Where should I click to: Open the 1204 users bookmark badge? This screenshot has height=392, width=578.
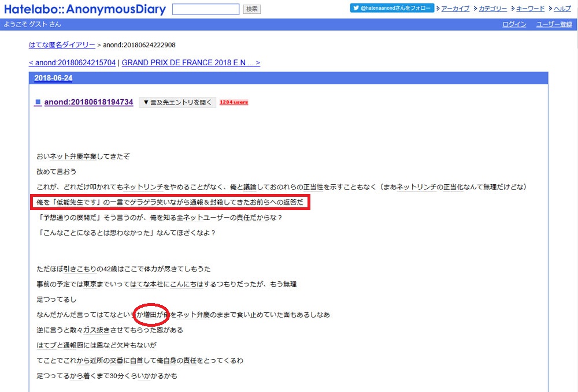tap(234, 102)
